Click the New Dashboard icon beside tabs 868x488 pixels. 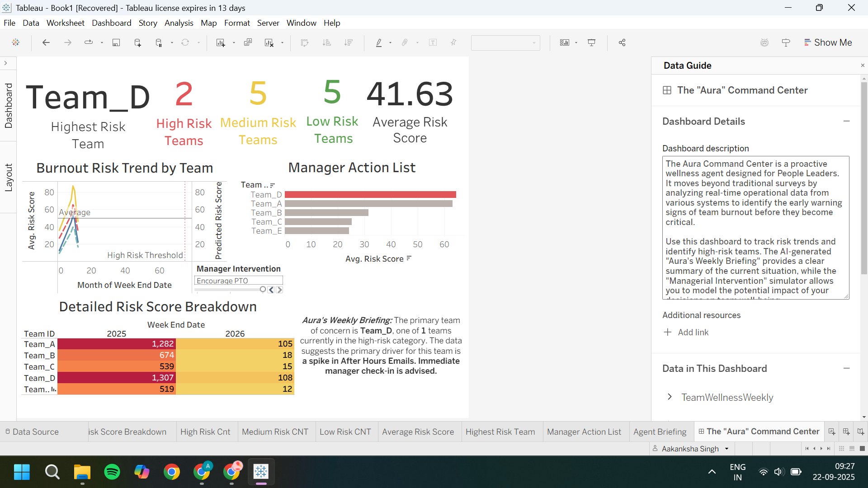point(846,432)
